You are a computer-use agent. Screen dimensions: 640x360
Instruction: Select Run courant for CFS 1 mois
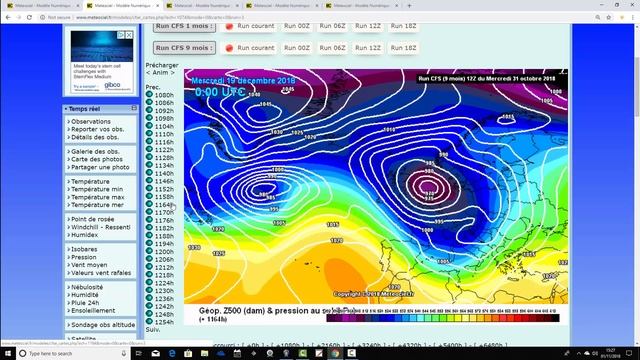click(251, 26)
